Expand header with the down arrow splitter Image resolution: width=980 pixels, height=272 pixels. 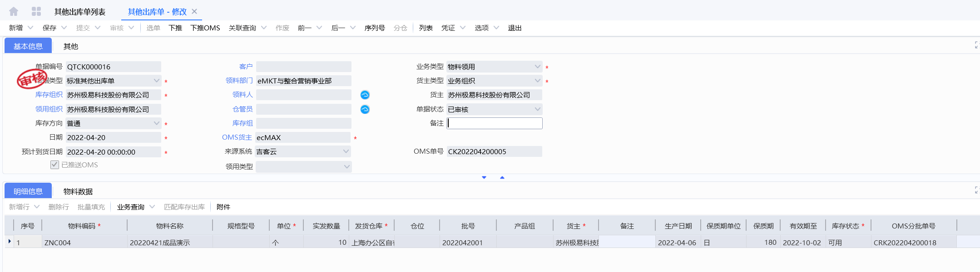484,178
